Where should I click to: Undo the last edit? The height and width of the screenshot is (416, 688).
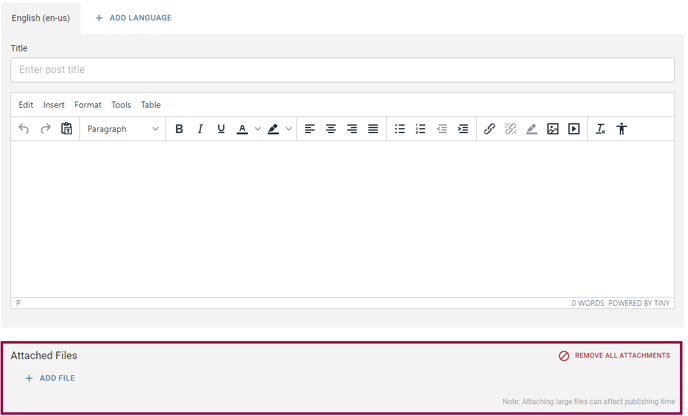click(24, 129)
